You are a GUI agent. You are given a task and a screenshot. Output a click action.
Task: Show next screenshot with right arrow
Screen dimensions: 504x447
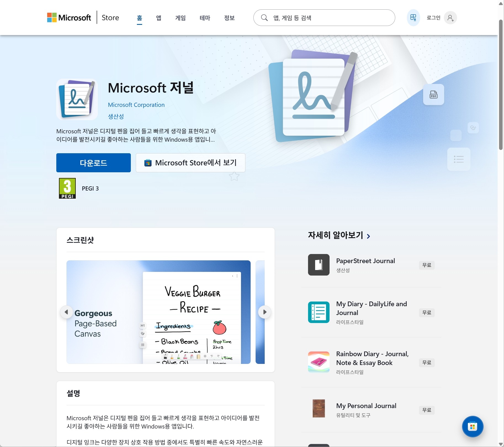point(264,312)
